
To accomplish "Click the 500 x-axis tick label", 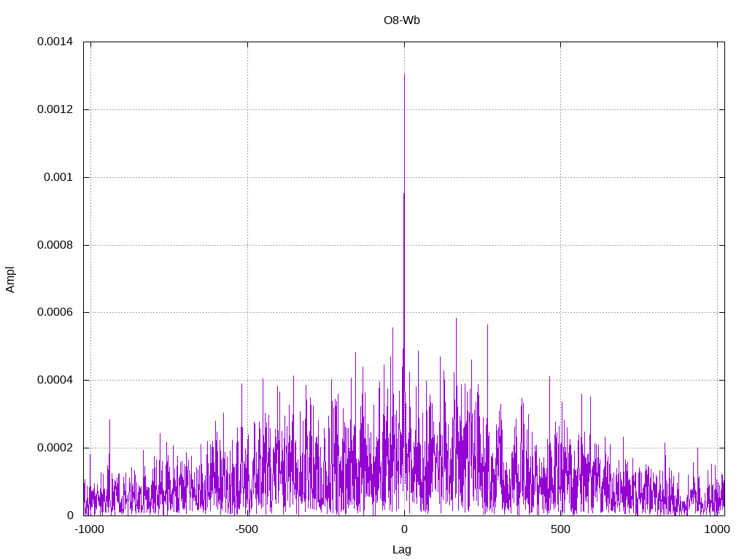I will click(560, 529).
